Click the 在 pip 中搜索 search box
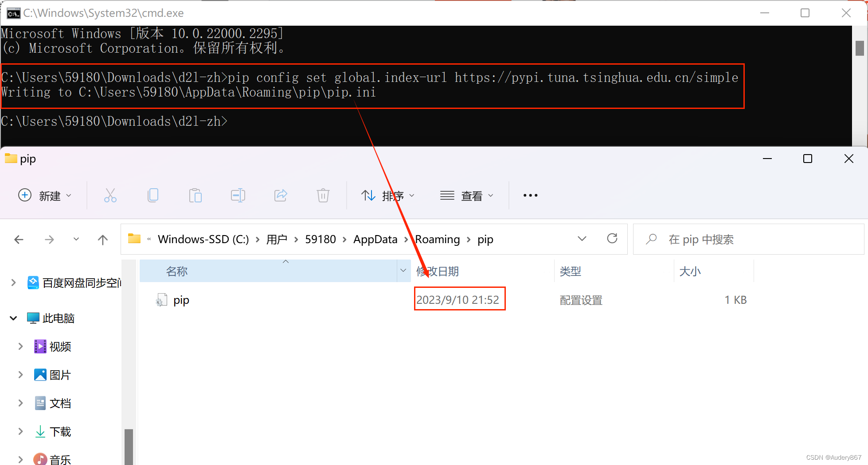Viewport: 868px width, 465px height. coord(748,239)
